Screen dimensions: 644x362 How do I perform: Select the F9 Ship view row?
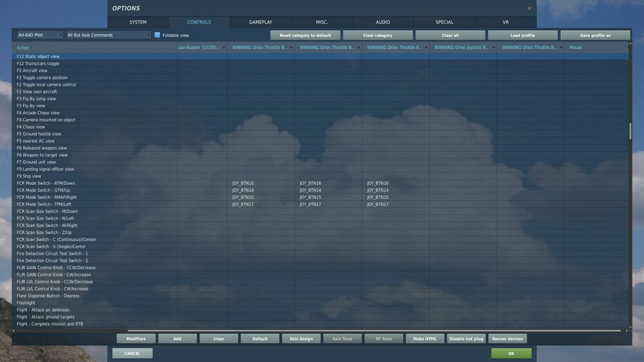click(320, 176)
